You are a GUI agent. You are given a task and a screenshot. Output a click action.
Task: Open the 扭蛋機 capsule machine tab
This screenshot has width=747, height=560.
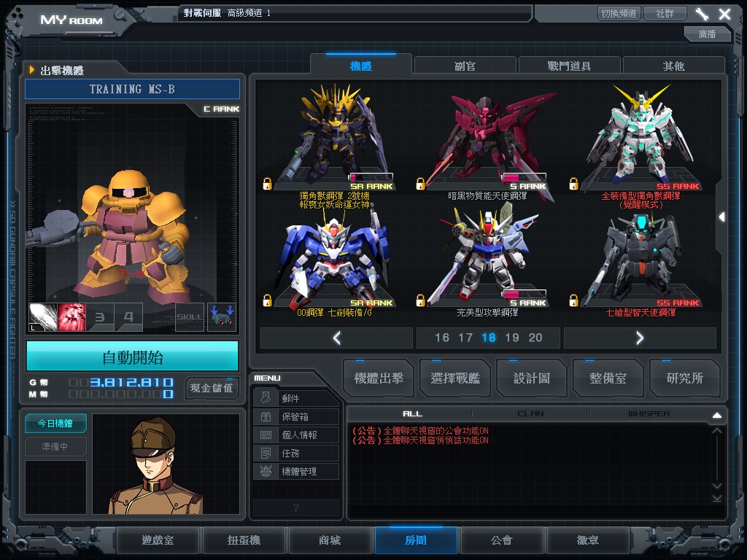tap(244, 540)
